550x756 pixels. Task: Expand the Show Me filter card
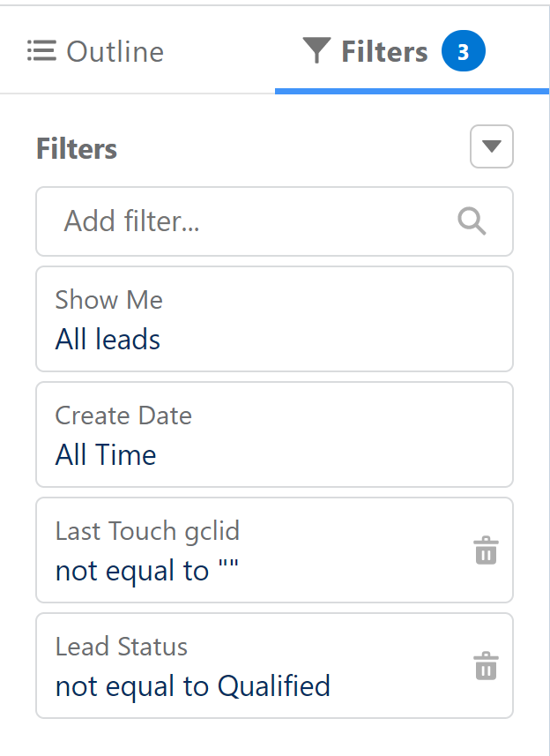click(x=274, y=318)
